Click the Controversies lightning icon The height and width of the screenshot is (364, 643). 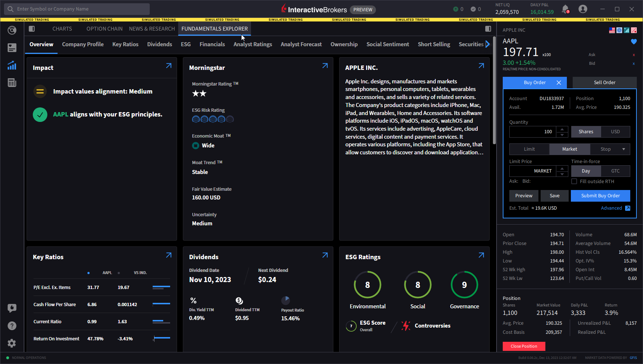coord(405,326)
